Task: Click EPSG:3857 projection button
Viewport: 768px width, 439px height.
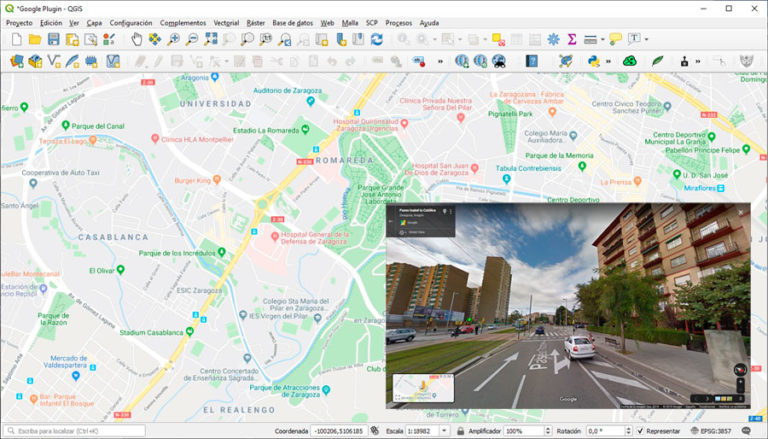Action: 711,431
